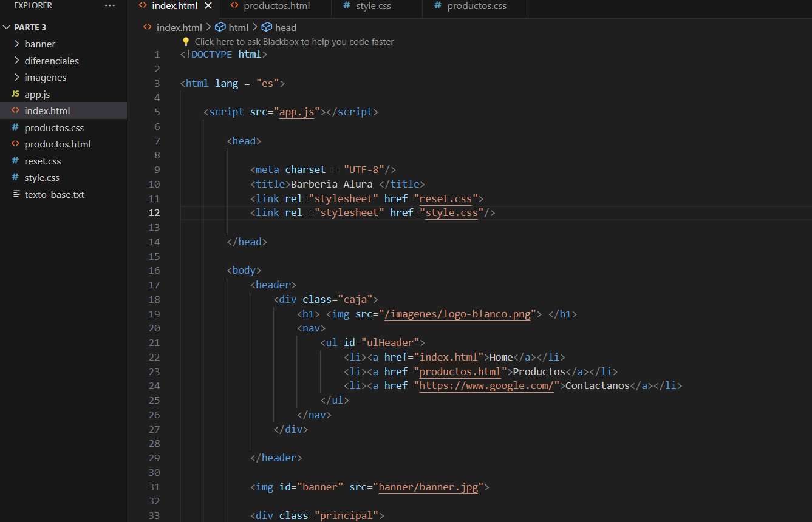Follow the https://www.google.com/ link
Image resolution: width=812 pixels, height=522 pixels.
[x=486, y=387]
